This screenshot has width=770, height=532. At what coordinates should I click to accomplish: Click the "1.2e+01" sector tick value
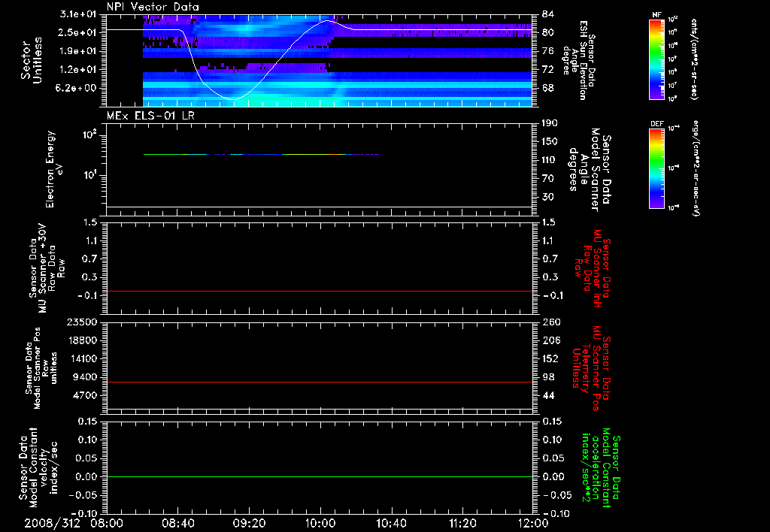pos(77,70)
